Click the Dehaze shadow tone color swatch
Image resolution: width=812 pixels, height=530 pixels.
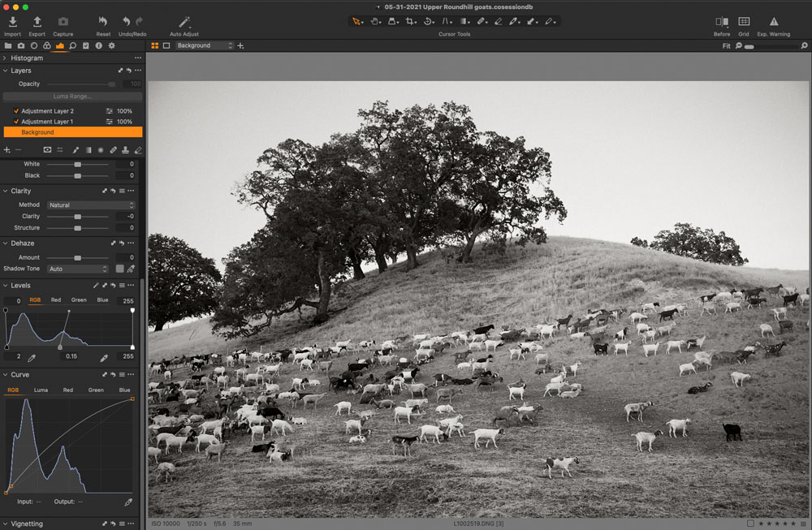tap(119, 269)
